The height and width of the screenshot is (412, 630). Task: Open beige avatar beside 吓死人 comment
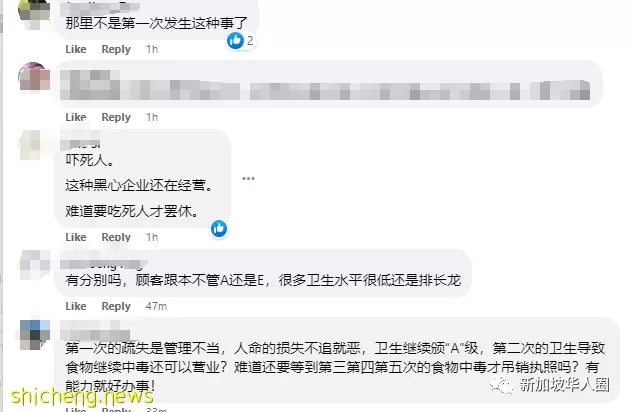coord(34,145)
